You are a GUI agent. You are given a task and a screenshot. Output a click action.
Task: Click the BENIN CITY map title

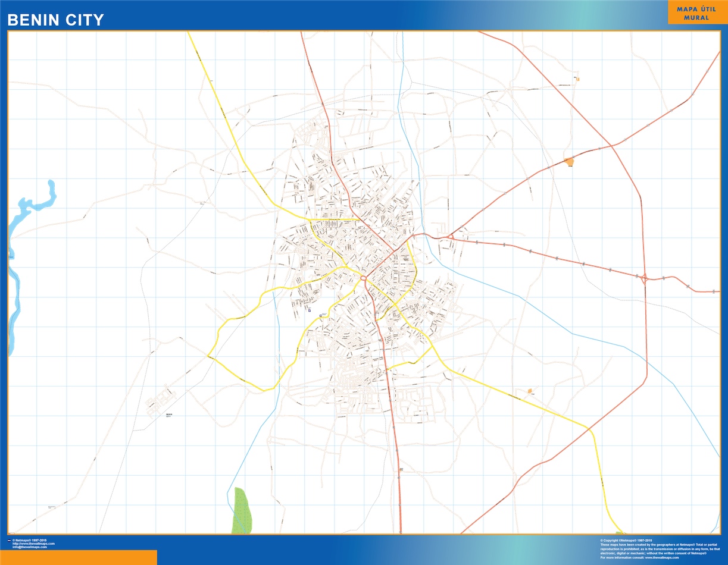(55, 20)
